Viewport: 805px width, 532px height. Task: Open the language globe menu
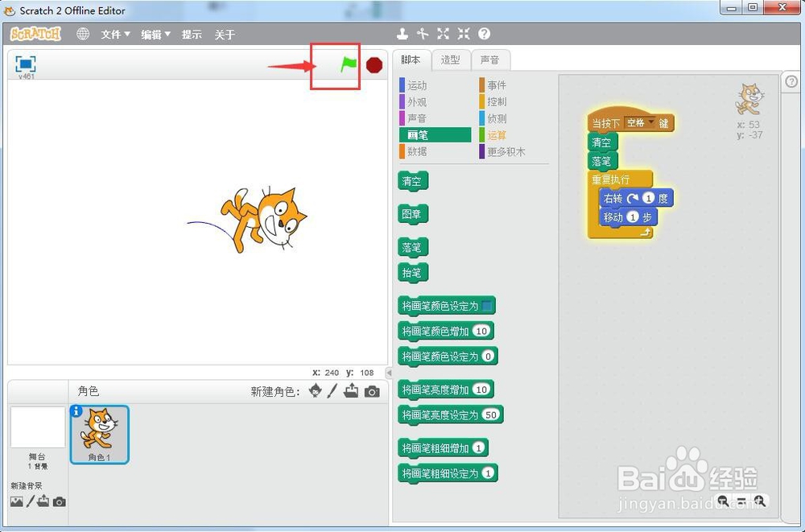coord(83,34)
